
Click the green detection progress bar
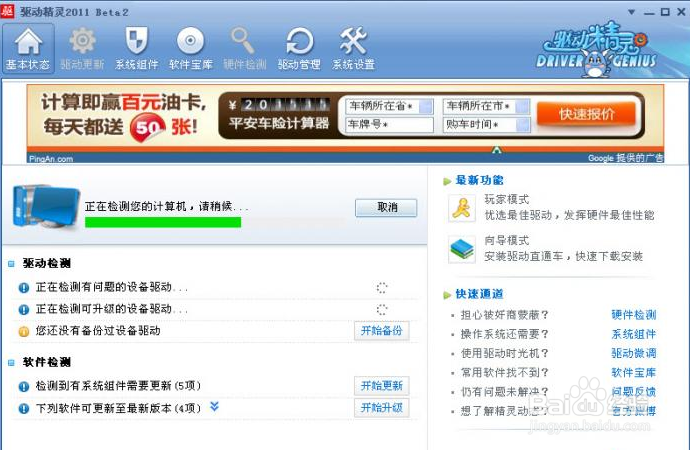point(163,222)
